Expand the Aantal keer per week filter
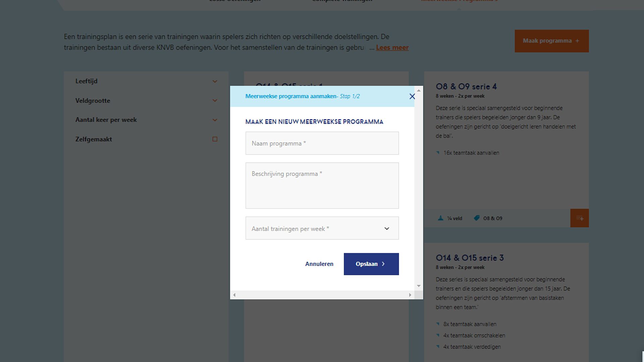The image size is (644, 362). (x=214, y=120)
